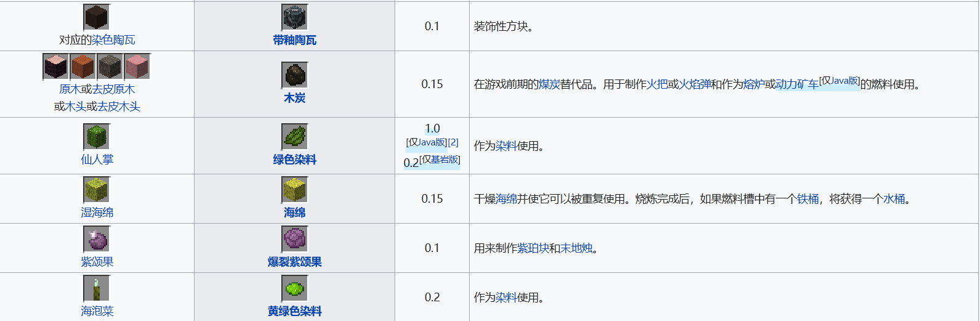Open the 熔炉 link in the charcoal description
Screen dimensions: 980x321
click(x=754, y=84)
